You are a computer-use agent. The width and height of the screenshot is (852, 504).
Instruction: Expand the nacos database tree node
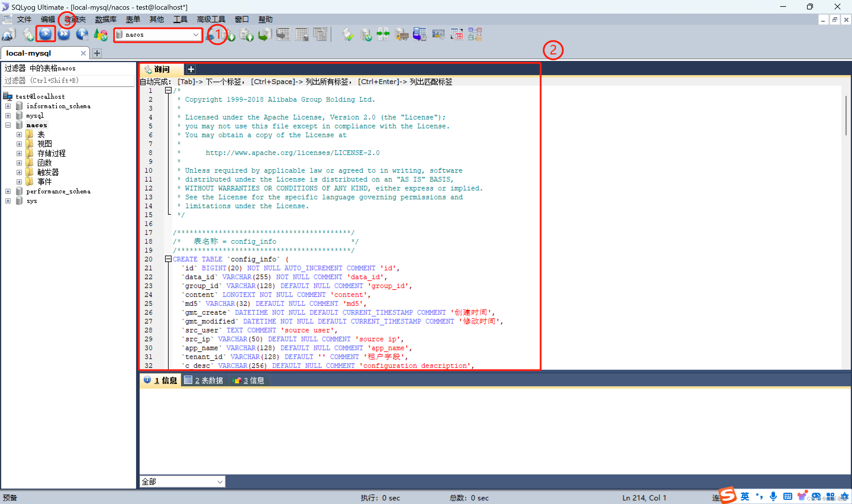pos(8,124)
